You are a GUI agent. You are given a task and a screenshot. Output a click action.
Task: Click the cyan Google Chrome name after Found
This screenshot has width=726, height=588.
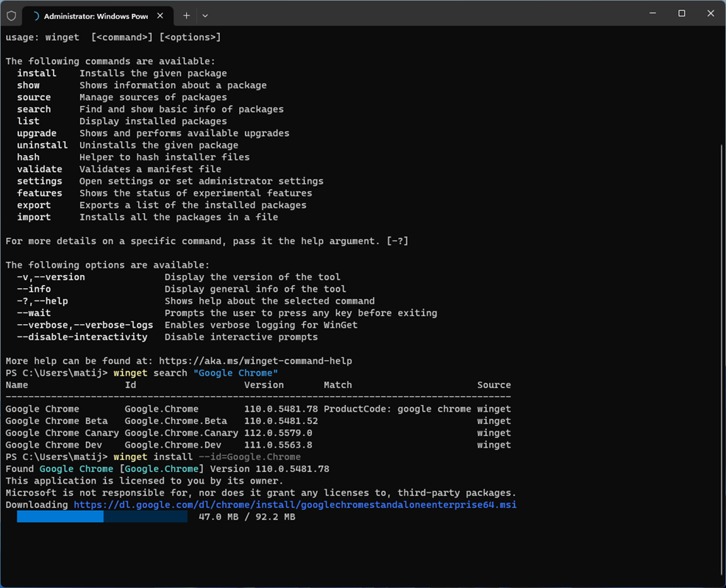click(x=76, y=469)
